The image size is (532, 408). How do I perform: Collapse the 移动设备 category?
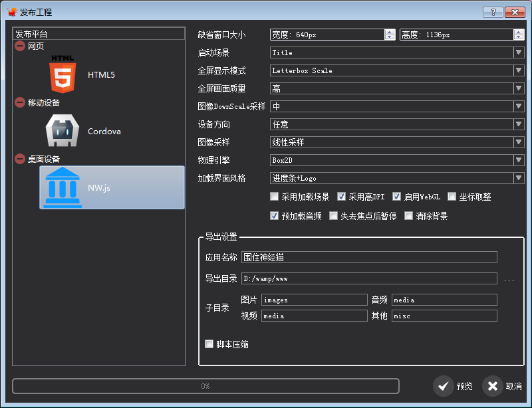point(20,102)
